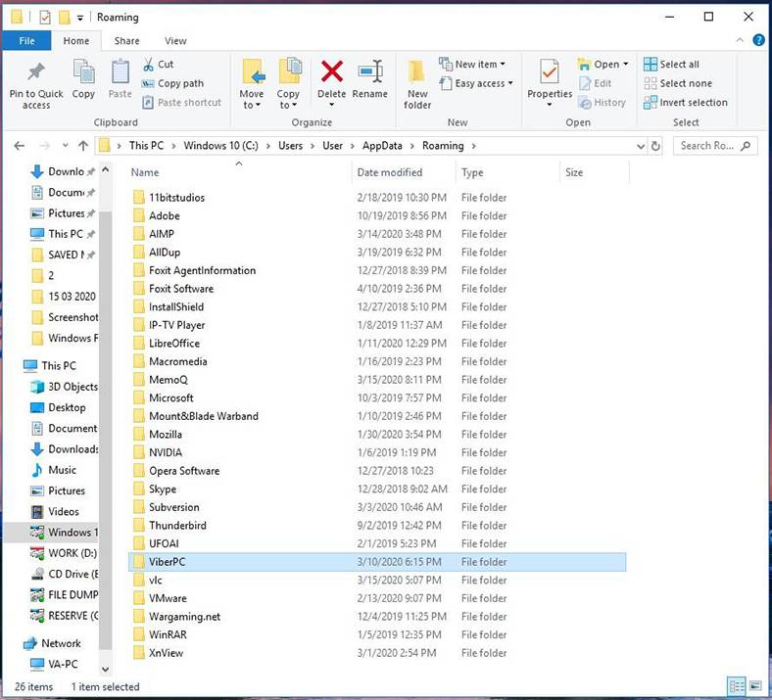Expand the Delete dropdown arrow

click(331, 105)
